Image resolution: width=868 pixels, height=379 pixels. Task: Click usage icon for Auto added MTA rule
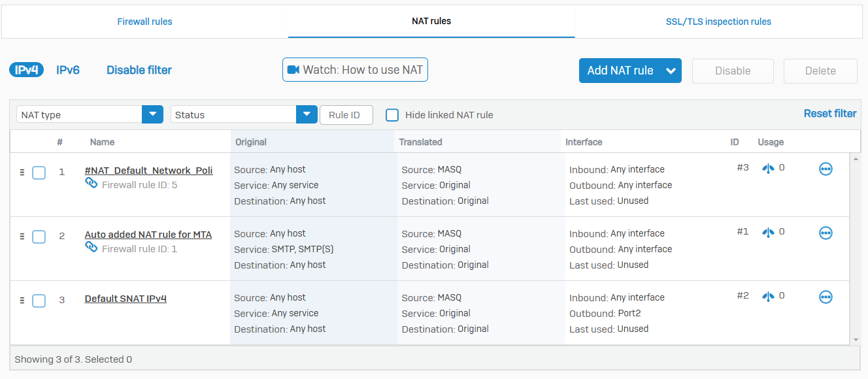[769, 232]
